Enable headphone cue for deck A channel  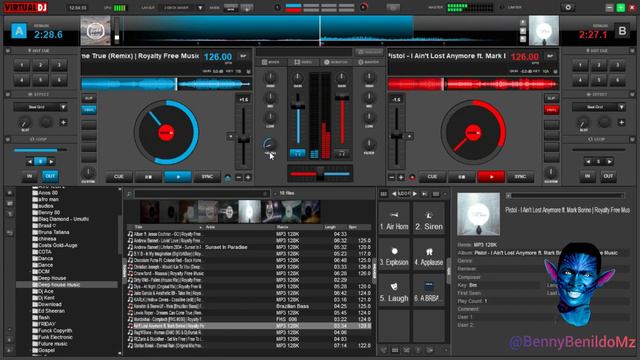[298, 154]
